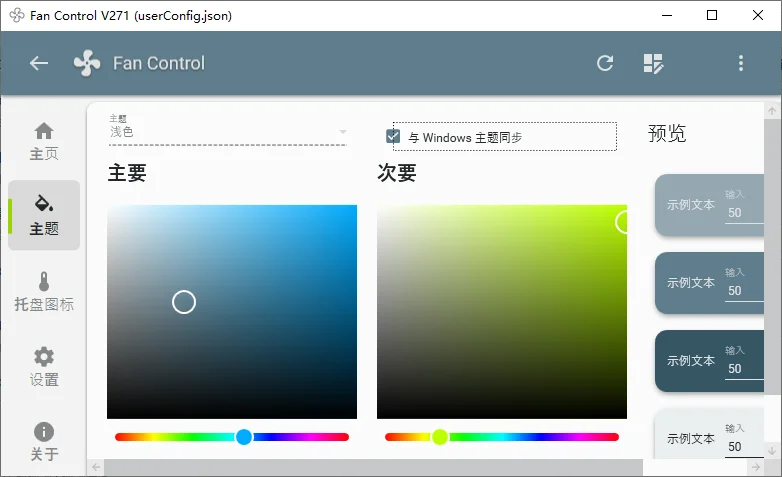Close the Fan Control window
782x477 pixels.
758,15
